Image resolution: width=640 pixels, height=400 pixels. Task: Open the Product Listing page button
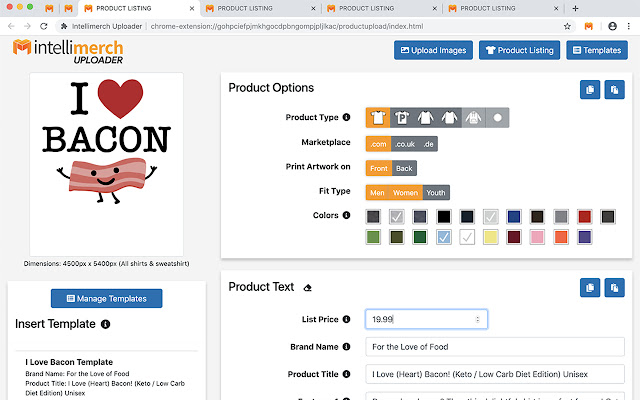click(x=520, y=50)
